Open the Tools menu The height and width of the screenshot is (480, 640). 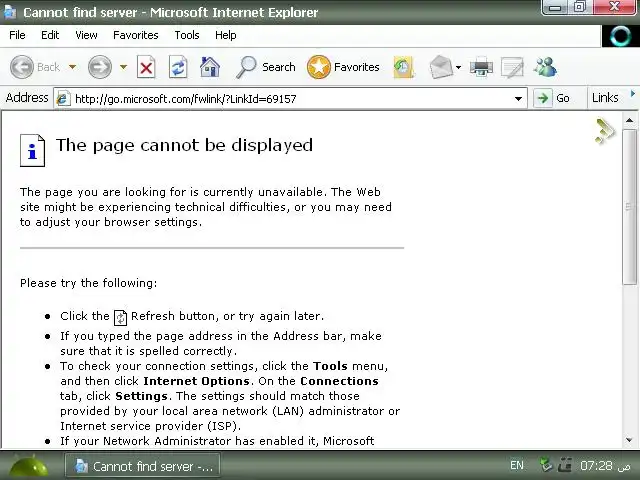tap(187, 35)
